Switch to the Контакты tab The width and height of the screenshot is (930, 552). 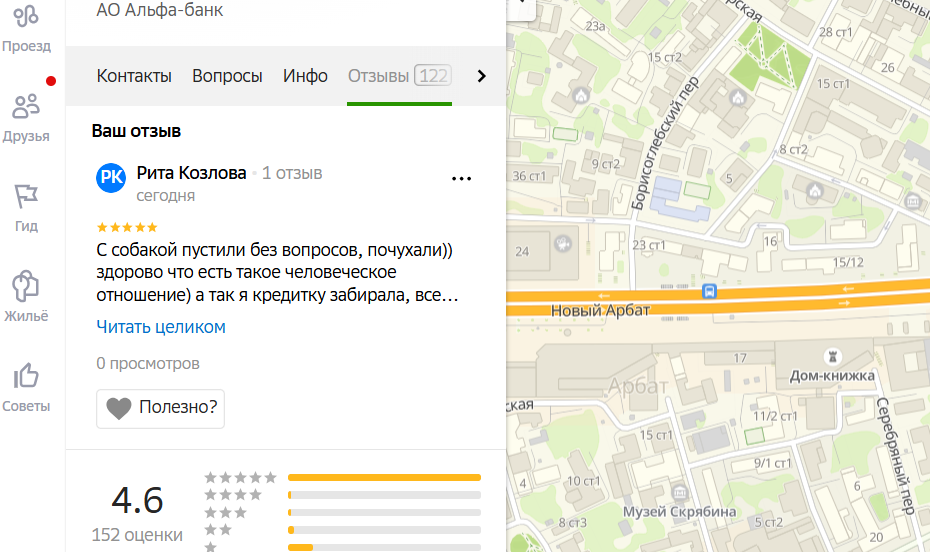click(134, 76)
